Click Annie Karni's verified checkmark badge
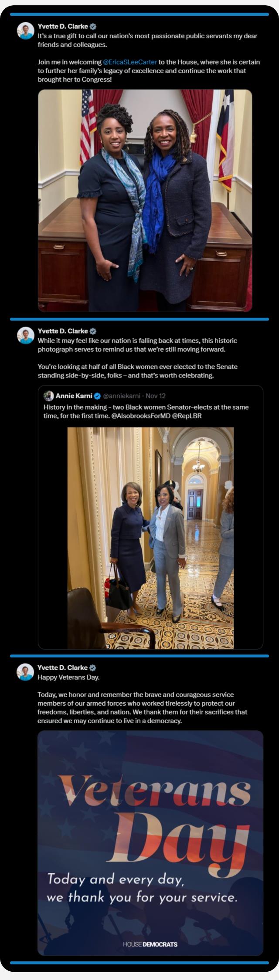This screenshot has height=980, width=279. click(98, 396)
